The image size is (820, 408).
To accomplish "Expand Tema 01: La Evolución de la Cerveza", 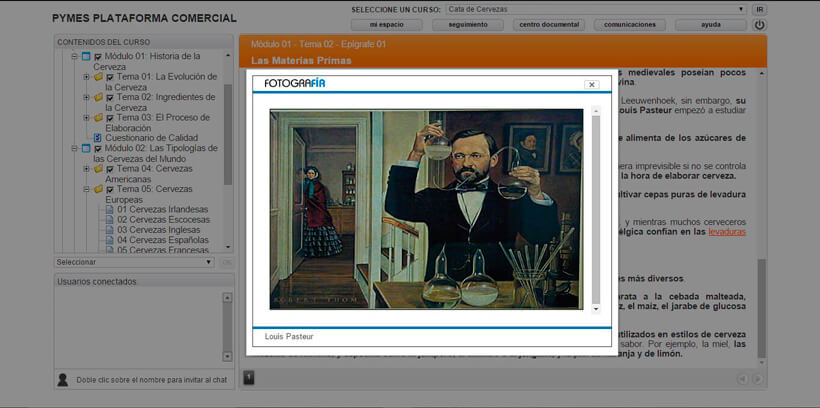I will coord(86,77).
